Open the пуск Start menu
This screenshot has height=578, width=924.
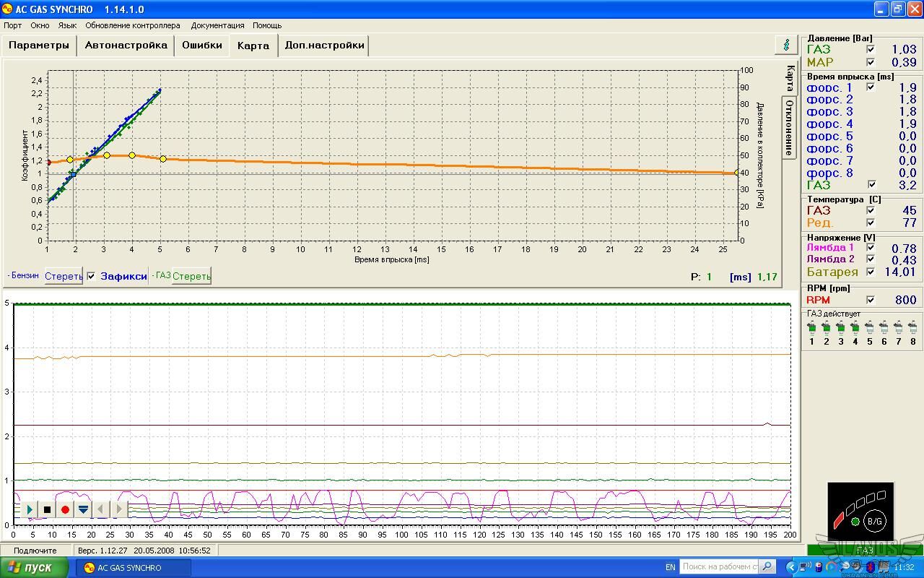(x=35, y=568)
